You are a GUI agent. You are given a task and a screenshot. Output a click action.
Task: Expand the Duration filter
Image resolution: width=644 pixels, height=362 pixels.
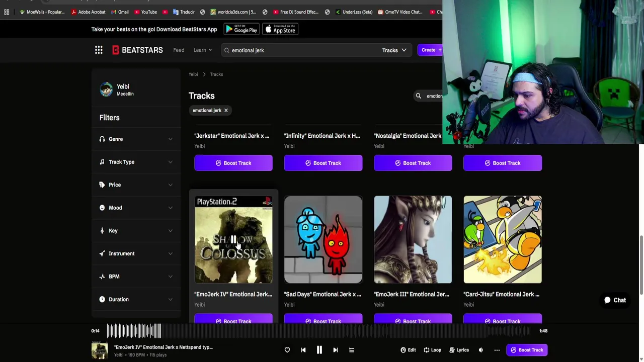136,299
